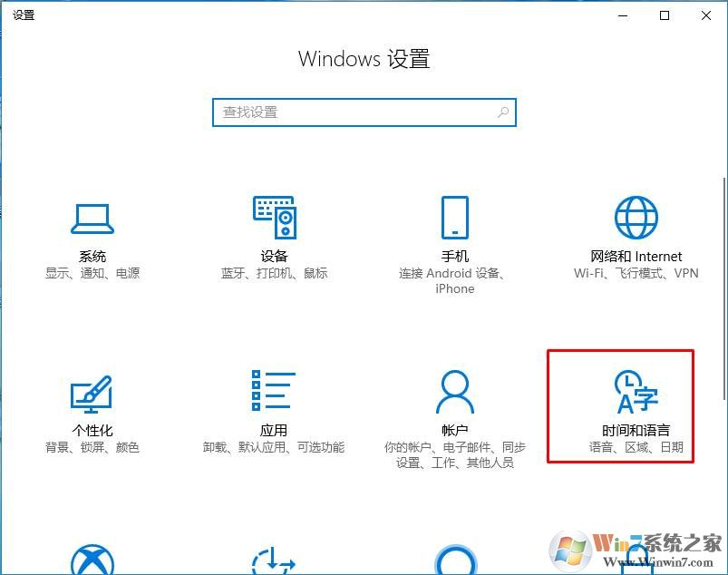
Task: Minimize the 设置 window
Action: tap(623, 15)
